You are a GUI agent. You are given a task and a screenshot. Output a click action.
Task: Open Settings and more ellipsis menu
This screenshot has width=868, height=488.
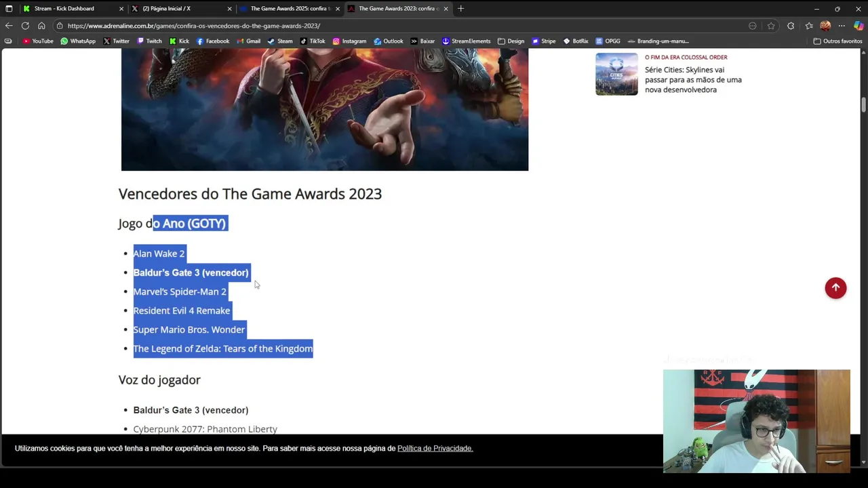point(842,26)
